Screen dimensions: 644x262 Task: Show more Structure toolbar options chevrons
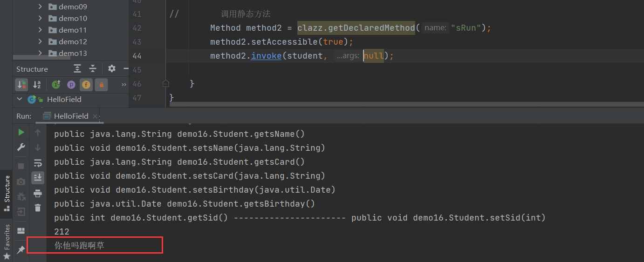123,85
